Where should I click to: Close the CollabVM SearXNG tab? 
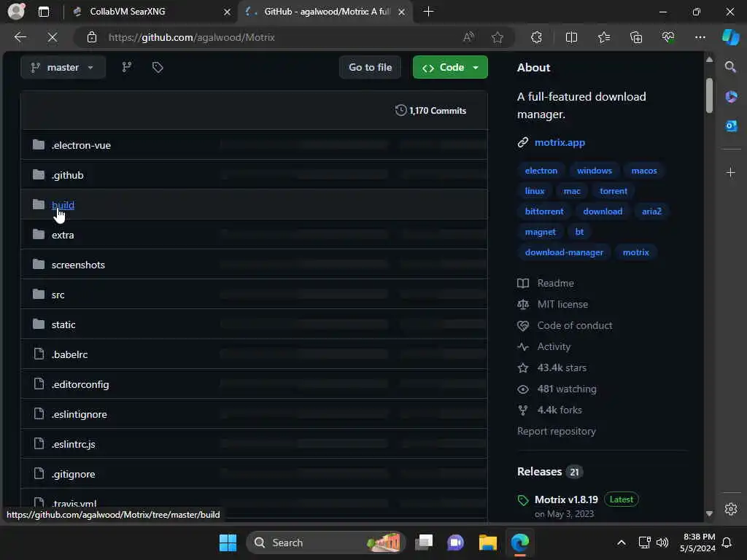click(x=228, y=12)
